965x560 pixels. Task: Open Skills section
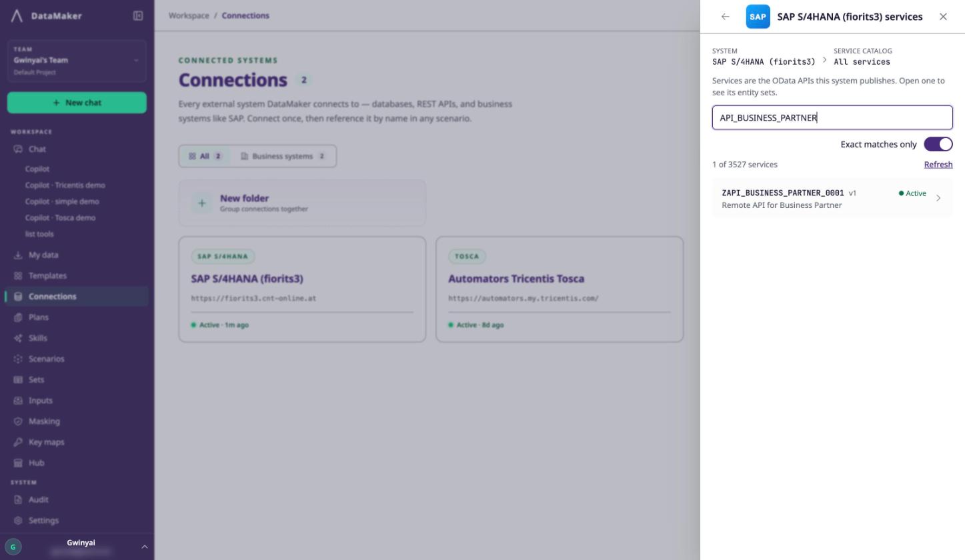click(38, 338)
